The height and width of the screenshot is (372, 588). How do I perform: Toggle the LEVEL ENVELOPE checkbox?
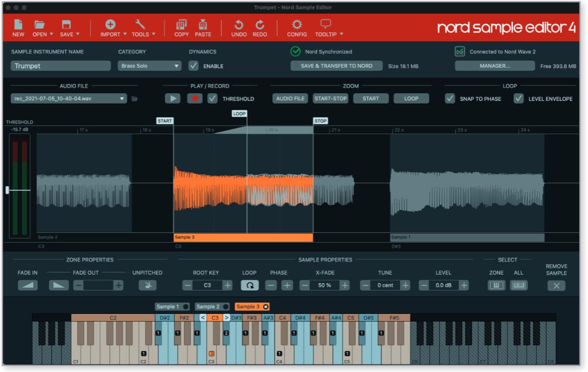coord(519,99)
